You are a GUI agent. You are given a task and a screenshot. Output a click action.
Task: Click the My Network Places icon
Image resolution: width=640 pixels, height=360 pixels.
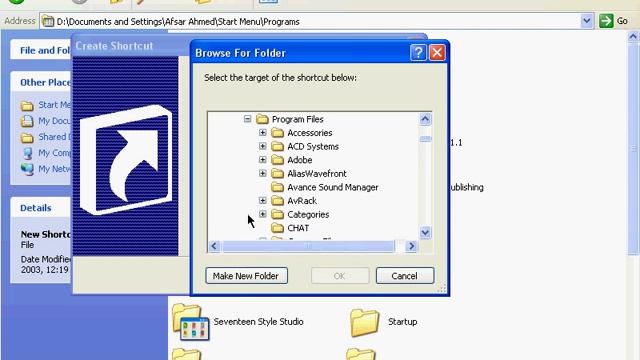click(x=27, y=169)
